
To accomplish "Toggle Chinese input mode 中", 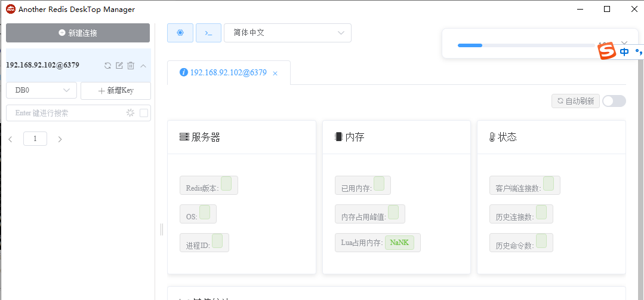I will click(624, 52).
